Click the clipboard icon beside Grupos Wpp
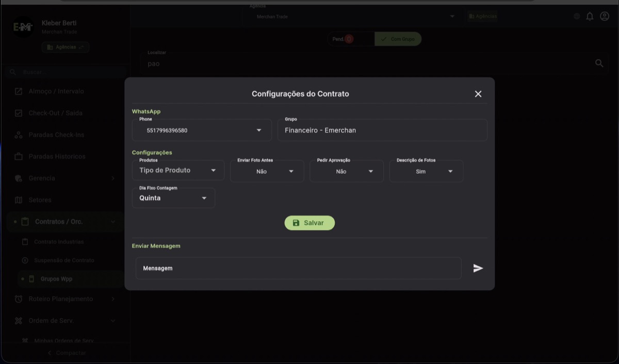Screen dimensions: 619x364 point(32,278)
